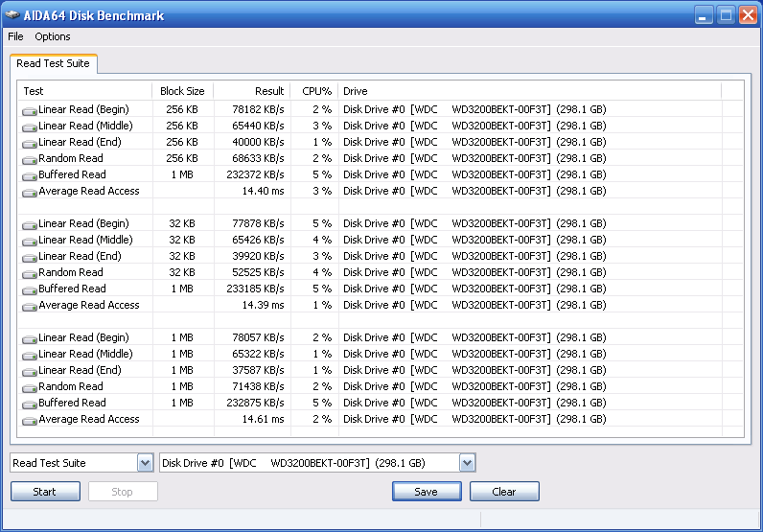Open the Options menu
This screenshot has height=532, width=763.
(x=53, y=36)
